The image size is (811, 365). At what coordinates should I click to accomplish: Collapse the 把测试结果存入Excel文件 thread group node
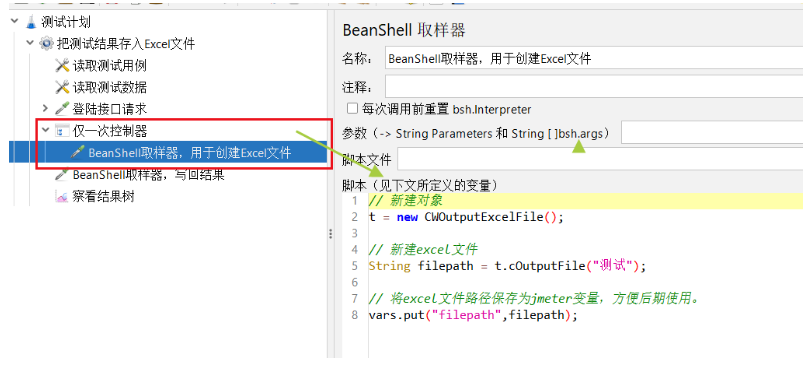click(30, 44)
